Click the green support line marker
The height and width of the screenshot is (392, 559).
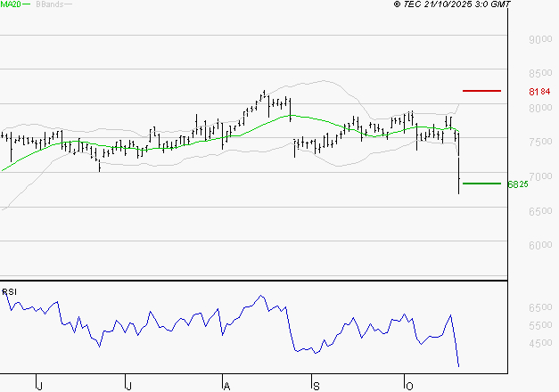point(481,184)
